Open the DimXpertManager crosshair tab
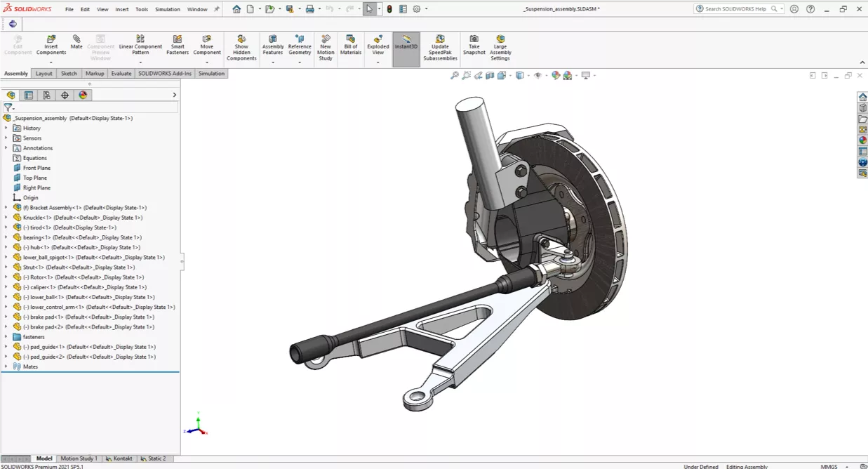The image size is (868, 469). [65, 95]
